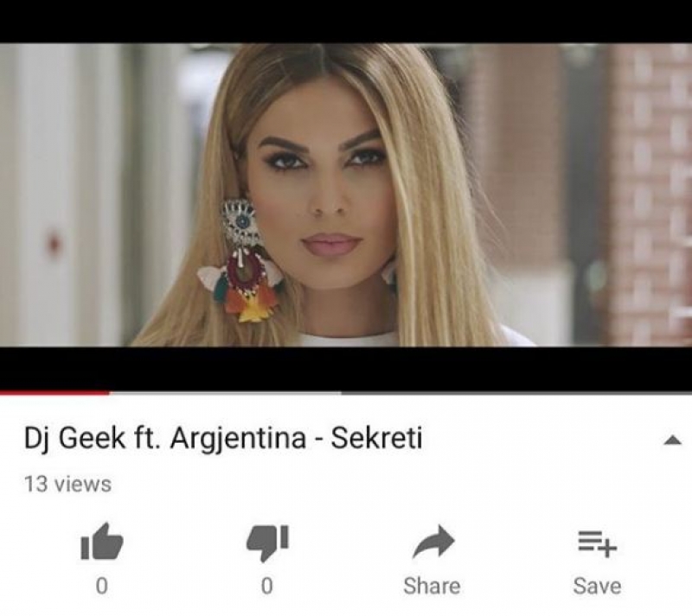Seek within the red played progress segment
692x616 pixels.
click(x=54, y=392)
